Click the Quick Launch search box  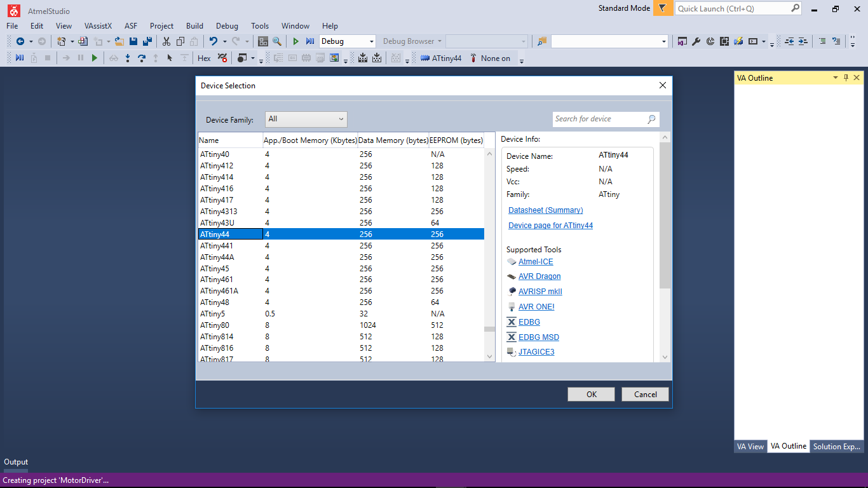click(738, 8)
